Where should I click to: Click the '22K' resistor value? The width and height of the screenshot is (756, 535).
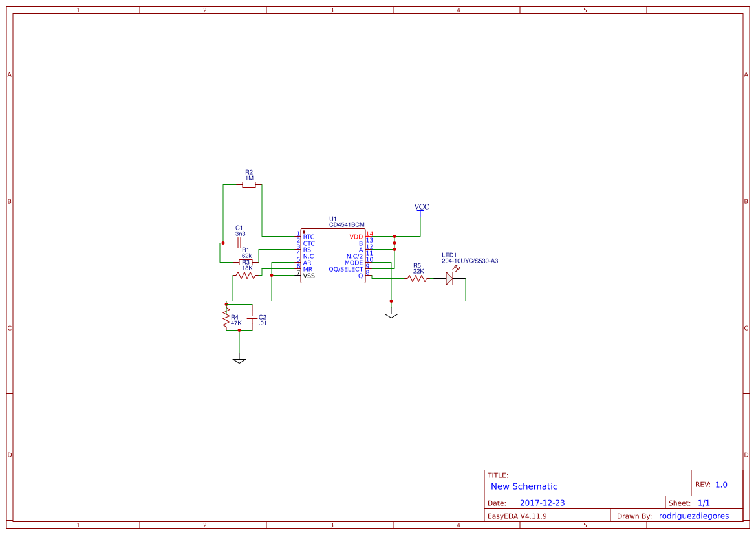pyautogui.click(x=418, y=272)
